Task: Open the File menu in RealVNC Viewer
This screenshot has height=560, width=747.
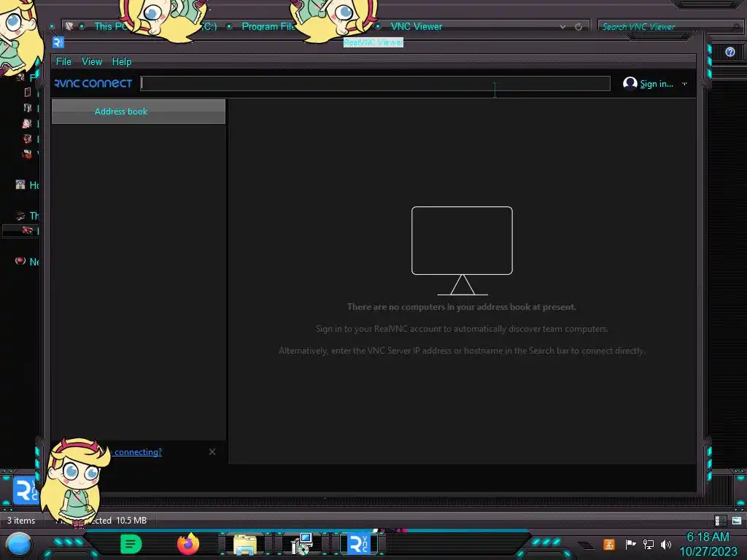Action: click(63, 61)
